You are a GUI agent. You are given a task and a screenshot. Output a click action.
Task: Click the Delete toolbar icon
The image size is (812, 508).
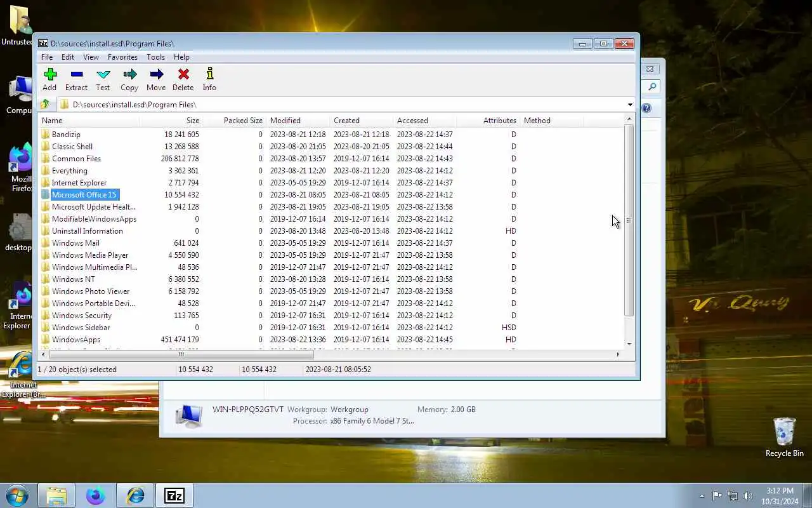pyautogui.click(x=183, y=74)
